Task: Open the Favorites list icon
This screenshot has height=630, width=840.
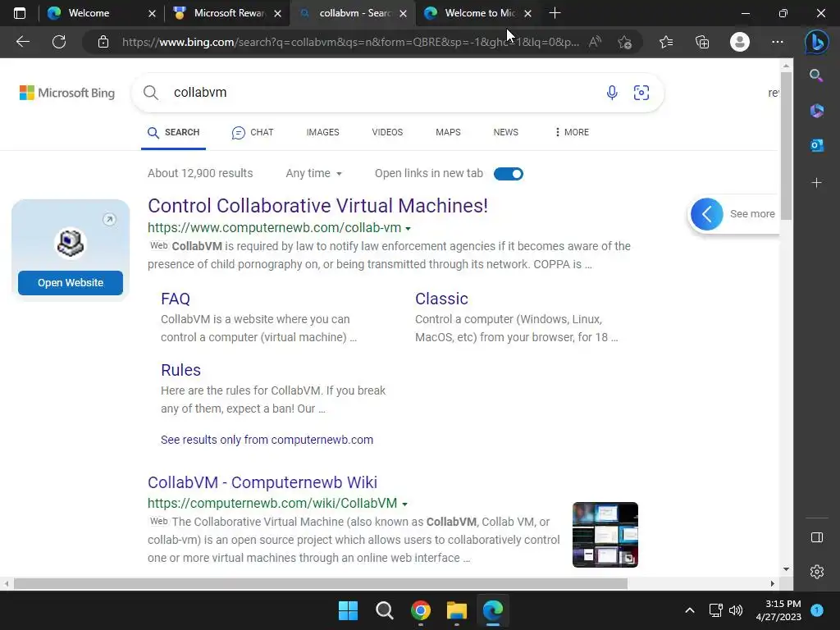Action: point(666,42)
